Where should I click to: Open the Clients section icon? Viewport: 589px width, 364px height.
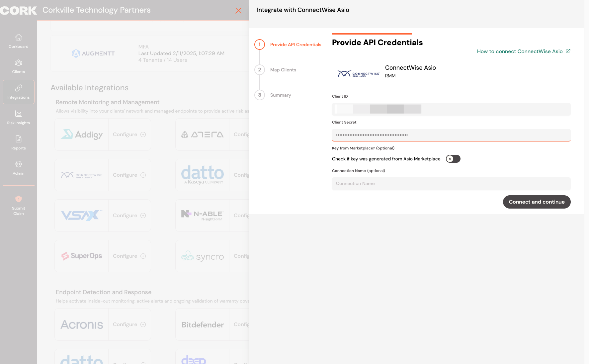click(x=19, y=62)
